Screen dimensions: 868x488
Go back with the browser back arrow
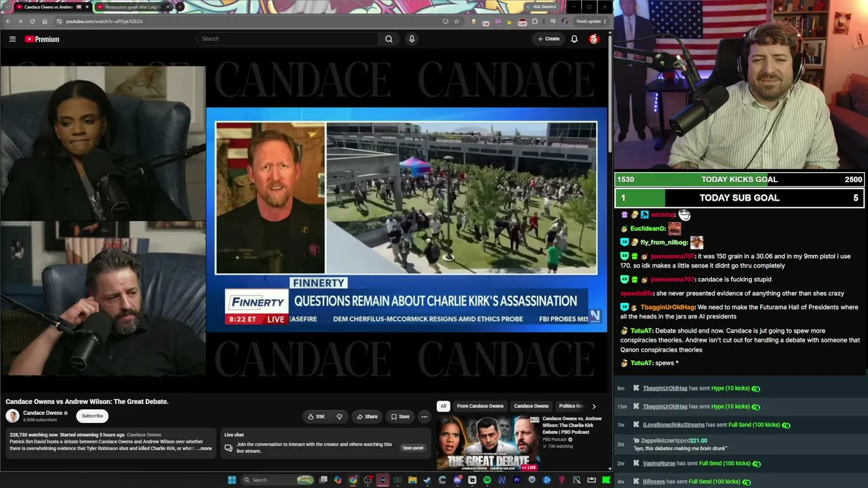click(8, 21)
